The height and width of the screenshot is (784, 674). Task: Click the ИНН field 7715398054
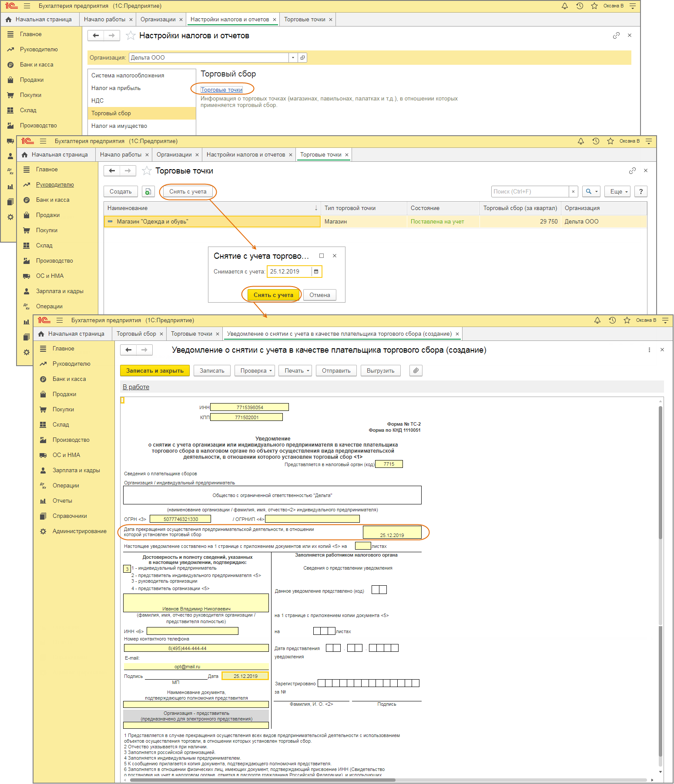tap(249, 407)
